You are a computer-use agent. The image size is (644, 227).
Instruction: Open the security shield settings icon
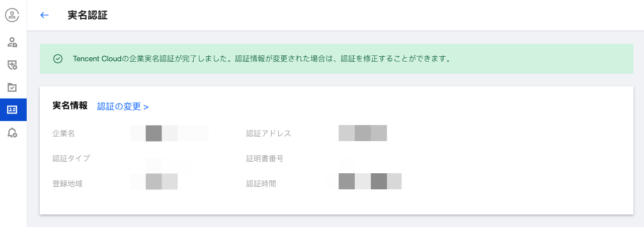tap(13, 65)
